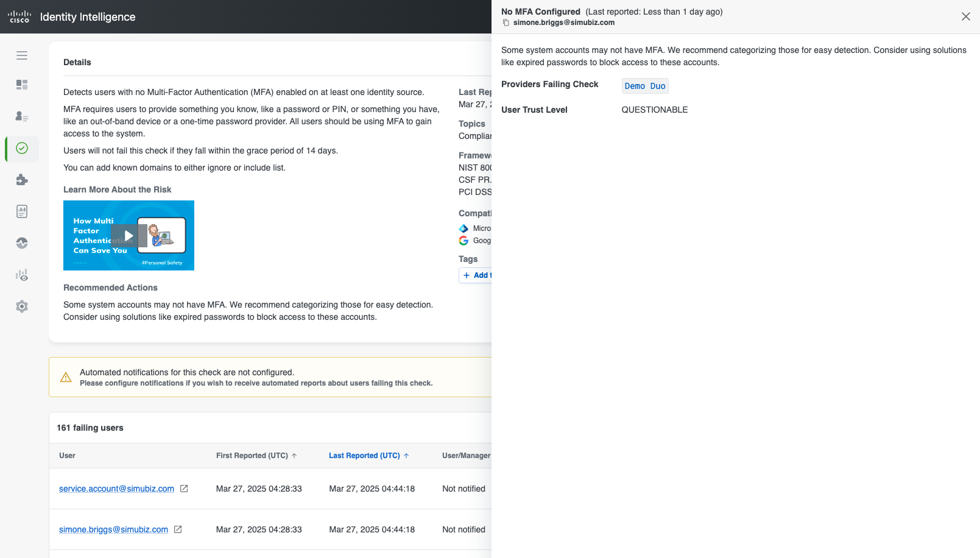The height and width of the screenshot is (558, 980).
Task: Select the checks checkmark sidebar icon
Action: [22, 148]
